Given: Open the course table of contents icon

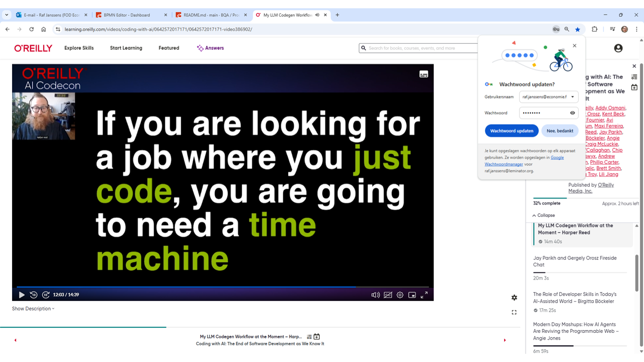Looking at the screenshot, I should pyautogui.click(x=634, y=77).
